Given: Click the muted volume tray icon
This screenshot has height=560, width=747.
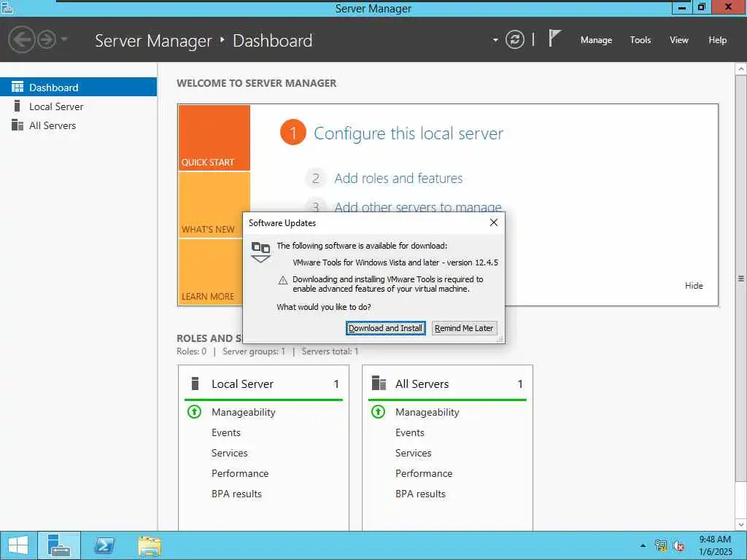Looking at the screenshot, I should click(x=678, y=545).
